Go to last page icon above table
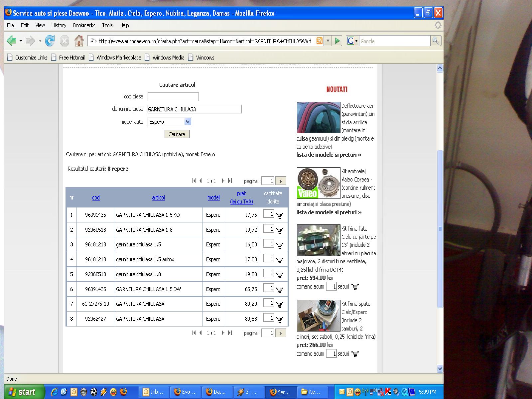532x399 pixels. 230,181
